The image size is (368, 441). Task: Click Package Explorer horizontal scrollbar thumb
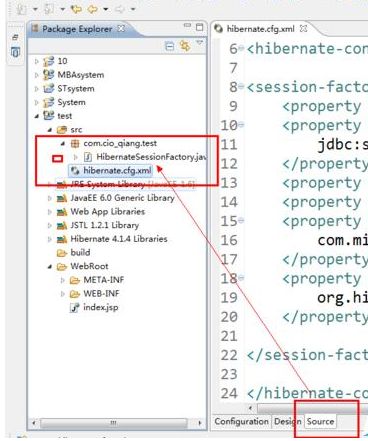click(x=113, y=423)
